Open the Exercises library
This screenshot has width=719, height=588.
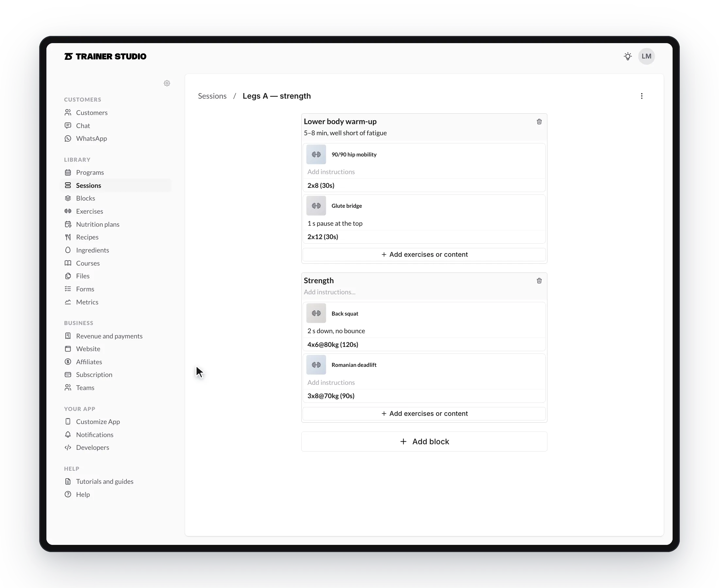tap(116, 211)
